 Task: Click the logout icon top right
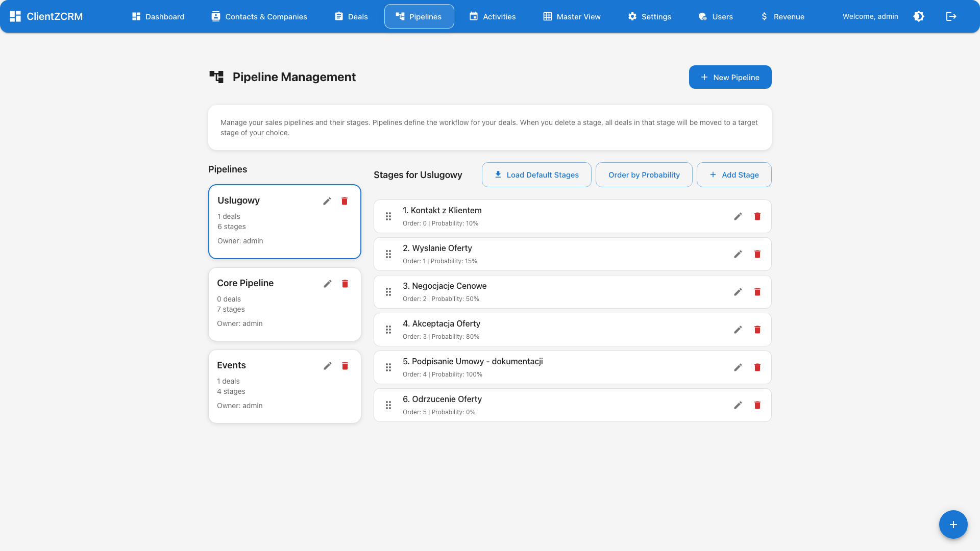click(x=951, y=16)
